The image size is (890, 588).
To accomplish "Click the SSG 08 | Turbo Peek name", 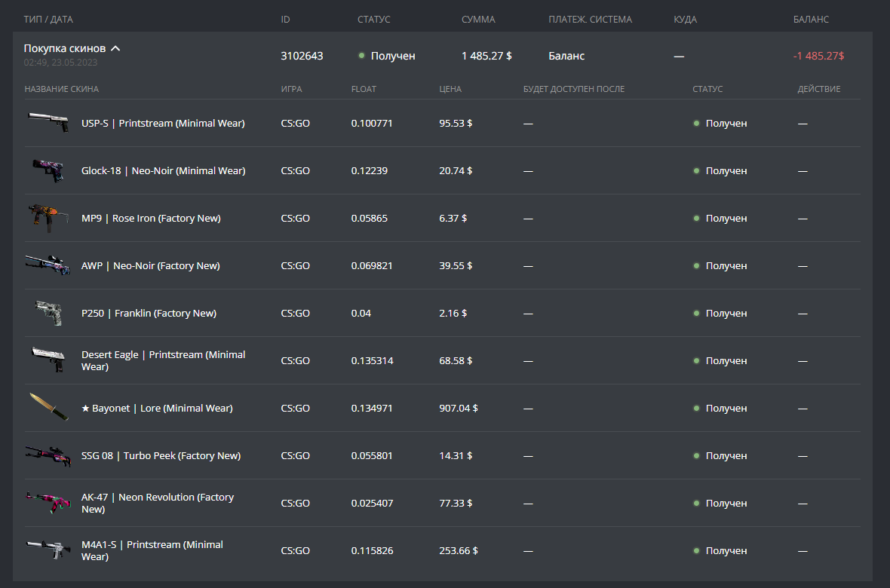I will pyautogui.click(x=161, y=456).
